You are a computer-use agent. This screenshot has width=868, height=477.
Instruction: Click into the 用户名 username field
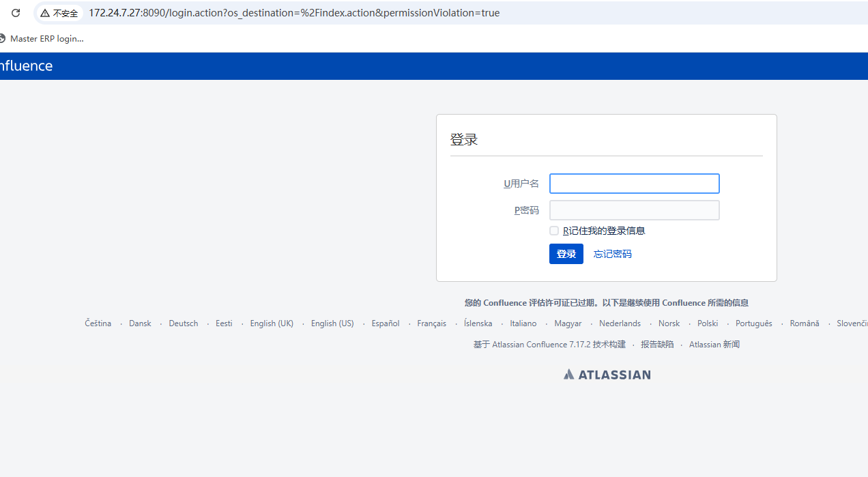pos(635,184)
